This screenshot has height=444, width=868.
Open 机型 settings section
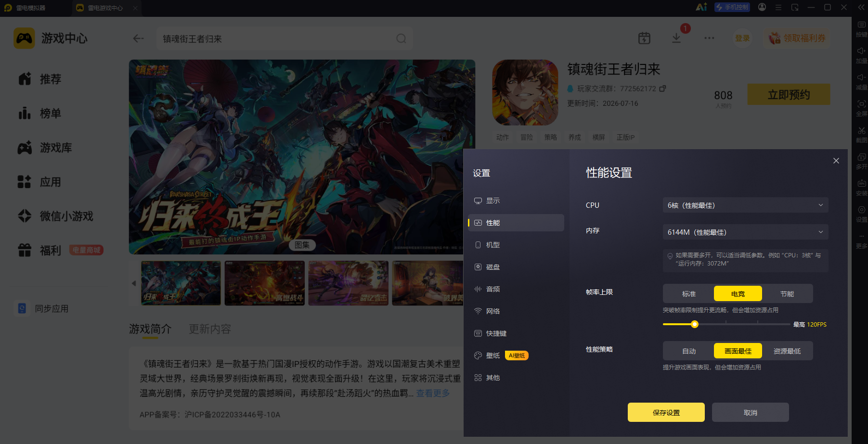[x=516, y=245]
